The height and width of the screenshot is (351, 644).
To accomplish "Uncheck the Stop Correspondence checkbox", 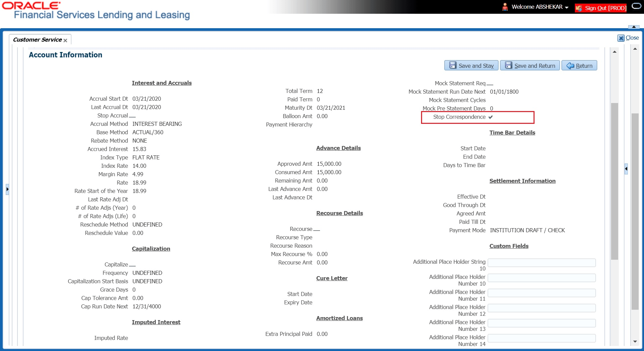I will (x=491, y=117).
